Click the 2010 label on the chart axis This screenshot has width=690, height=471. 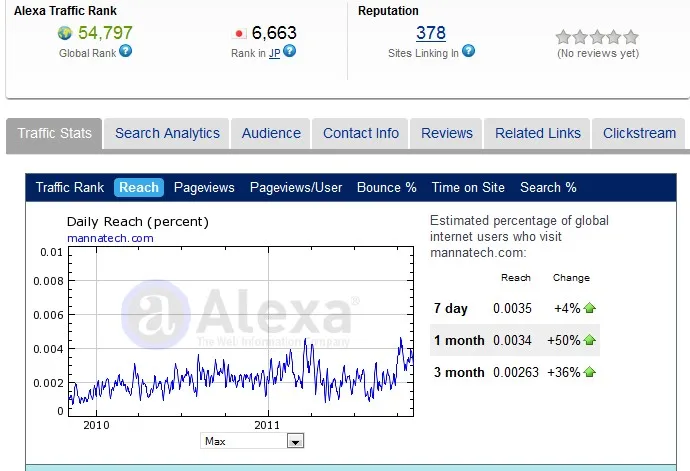(x=96, y=425)
